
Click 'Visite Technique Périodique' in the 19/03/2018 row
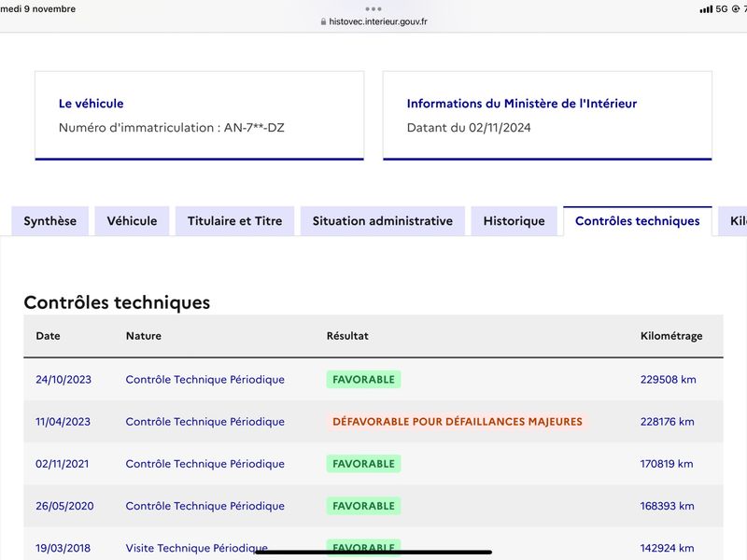(x=197, y=548)
